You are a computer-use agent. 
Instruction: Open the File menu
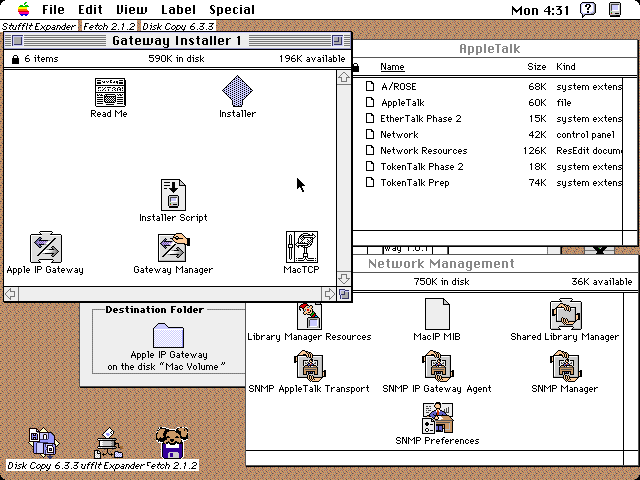coord(53,9)
